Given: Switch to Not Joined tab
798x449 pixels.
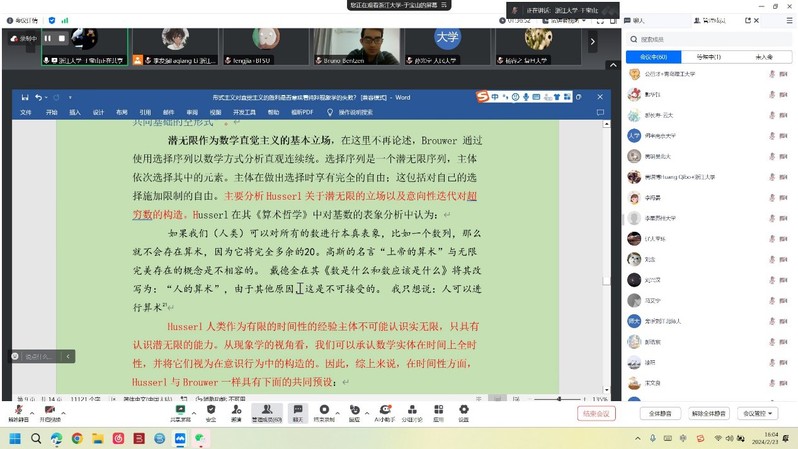Looking at the screenshot, I should (x=764, y=57).
